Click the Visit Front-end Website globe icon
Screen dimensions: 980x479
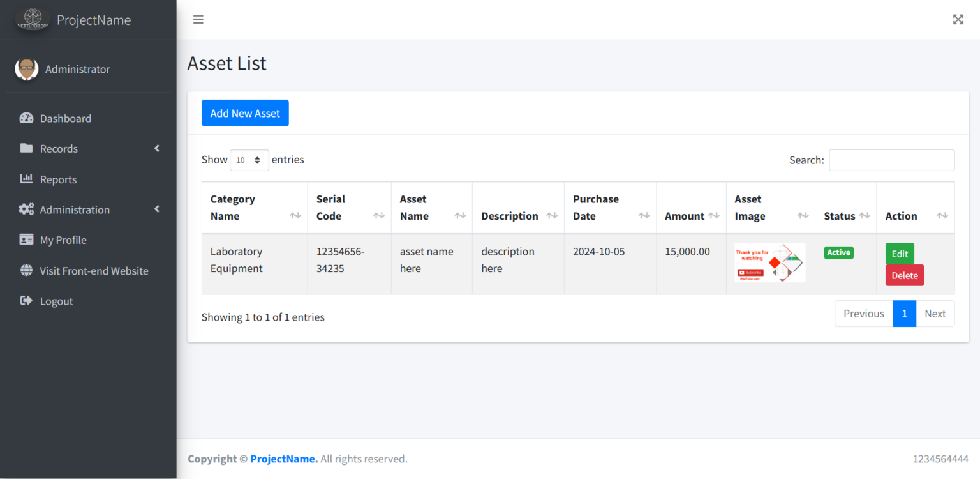pos(26,270)
